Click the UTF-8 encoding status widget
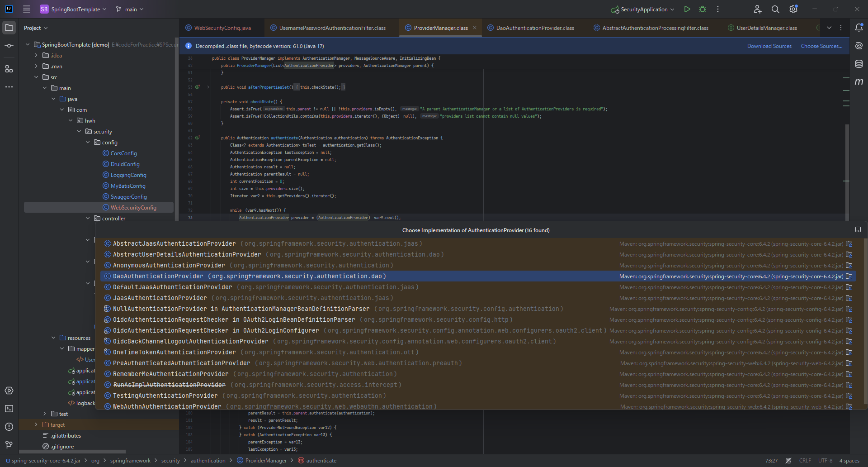 coord(825,461)
